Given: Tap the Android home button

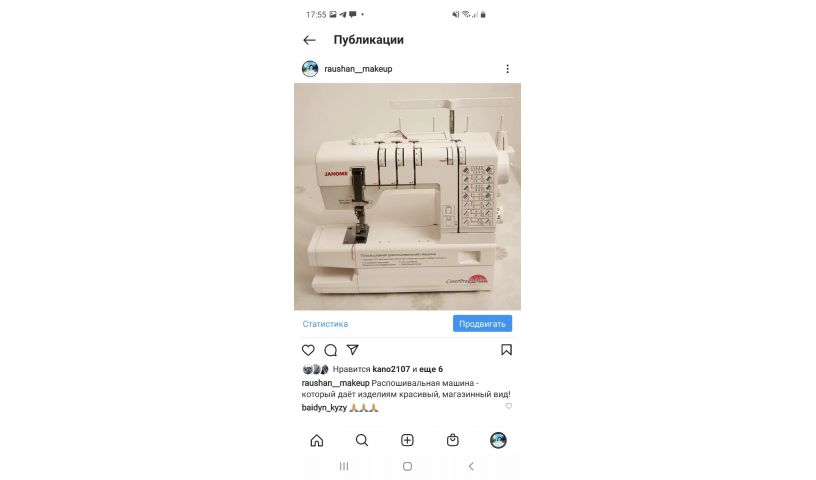Looking at the screenshot, I should [x=407, y=466].
